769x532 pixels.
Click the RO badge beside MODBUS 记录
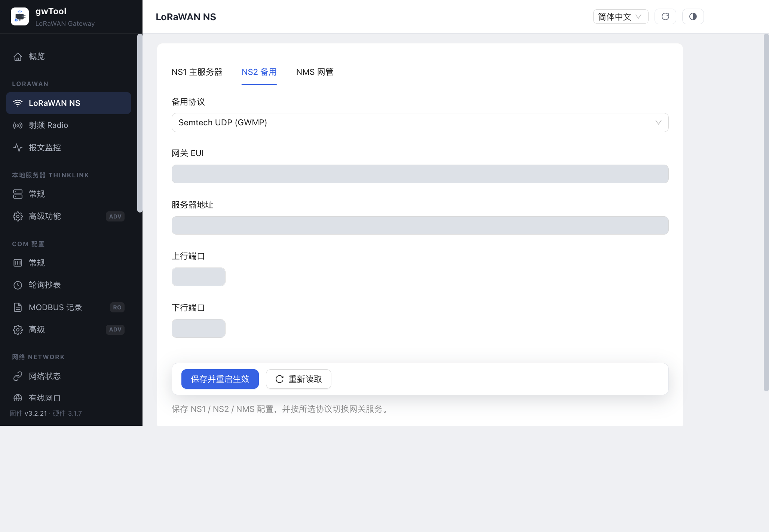(117, 308)
